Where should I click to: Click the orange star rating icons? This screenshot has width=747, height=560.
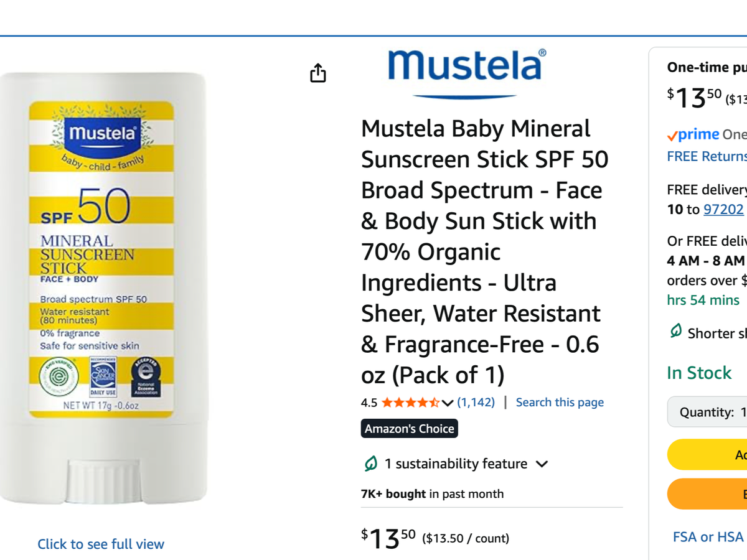410,403
